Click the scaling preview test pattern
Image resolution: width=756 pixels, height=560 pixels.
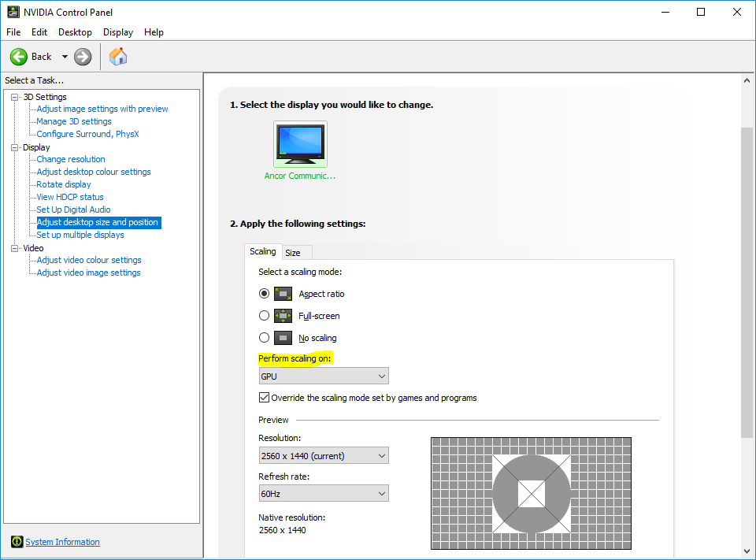click(531, 493)
